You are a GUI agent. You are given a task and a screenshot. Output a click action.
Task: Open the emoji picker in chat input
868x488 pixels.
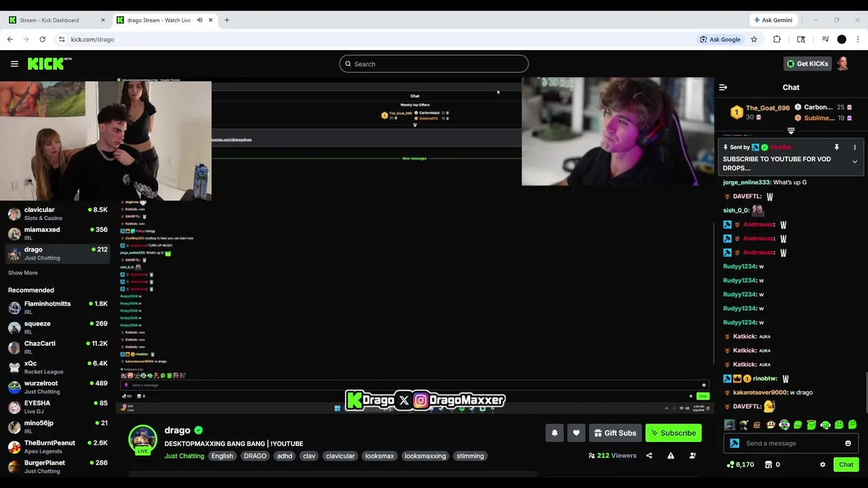[x=848, y=443]
